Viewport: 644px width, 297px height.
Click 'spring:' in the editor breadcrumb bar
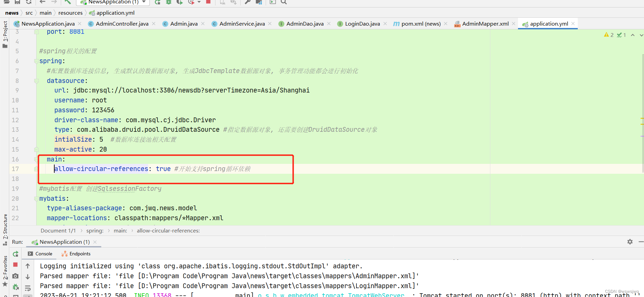(95, 231)
